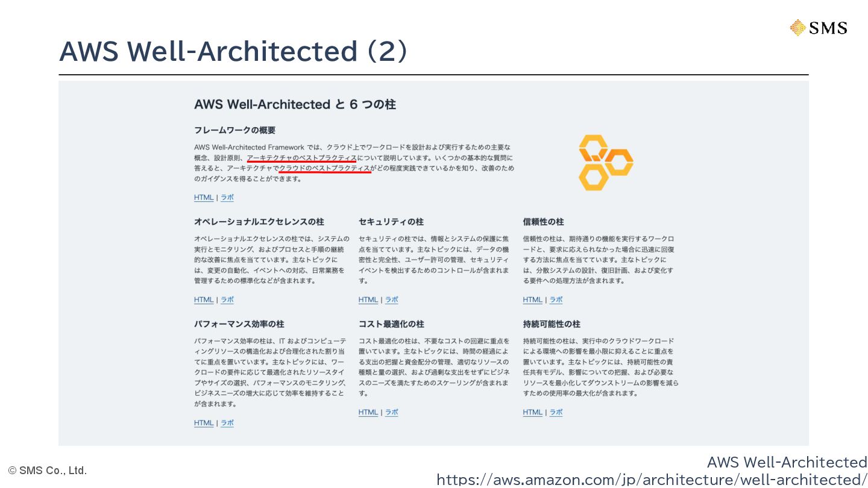Click the セキュリティの柱 heading
The width and height of the screenshot is (868, 488).
391,222
